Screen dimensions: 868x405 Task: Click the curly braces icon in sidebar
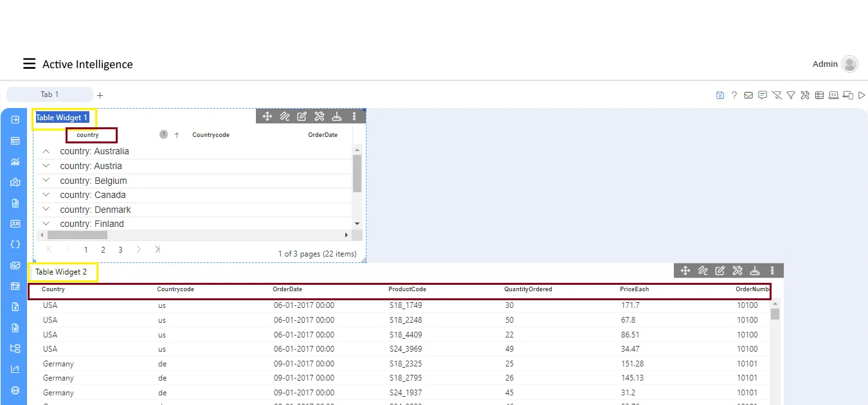15,244
